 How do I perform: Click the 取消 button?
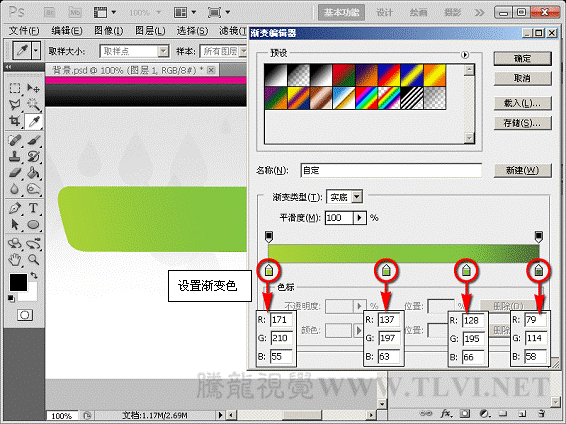(522, 78)
